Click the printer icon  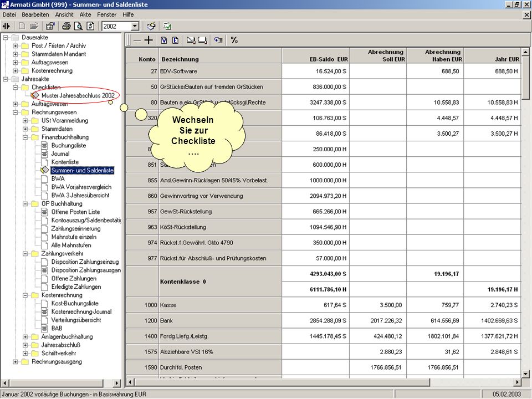coord(66,26)
